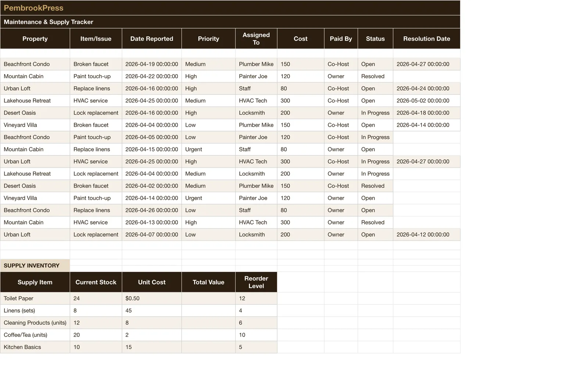
Task: Click the Total Value column header
Action: click(208, 282)
